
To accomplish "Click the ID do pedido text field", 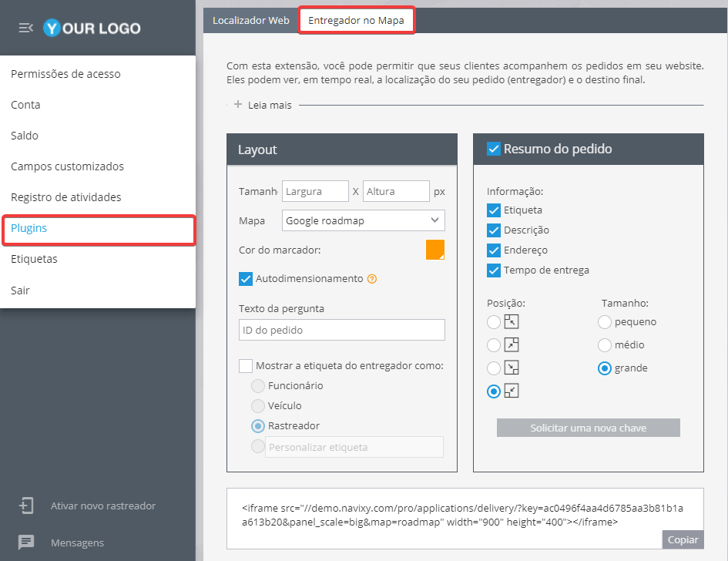I will click(342, 330).
